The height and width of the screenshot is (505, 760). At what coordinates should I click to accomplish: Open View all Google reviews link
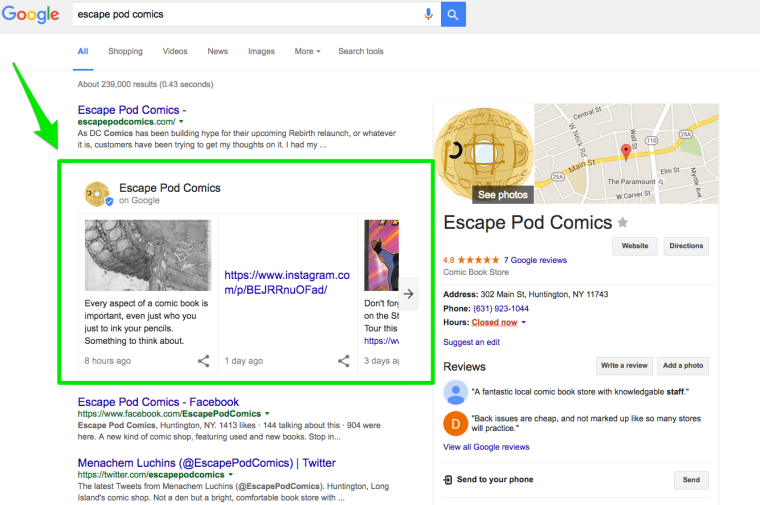pos(486,447)
